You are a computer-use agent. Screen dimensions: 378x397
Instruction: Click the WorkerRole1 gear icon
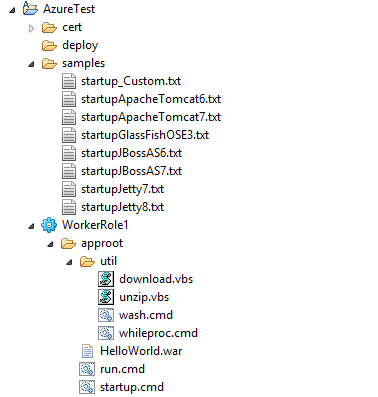(49, 225)
